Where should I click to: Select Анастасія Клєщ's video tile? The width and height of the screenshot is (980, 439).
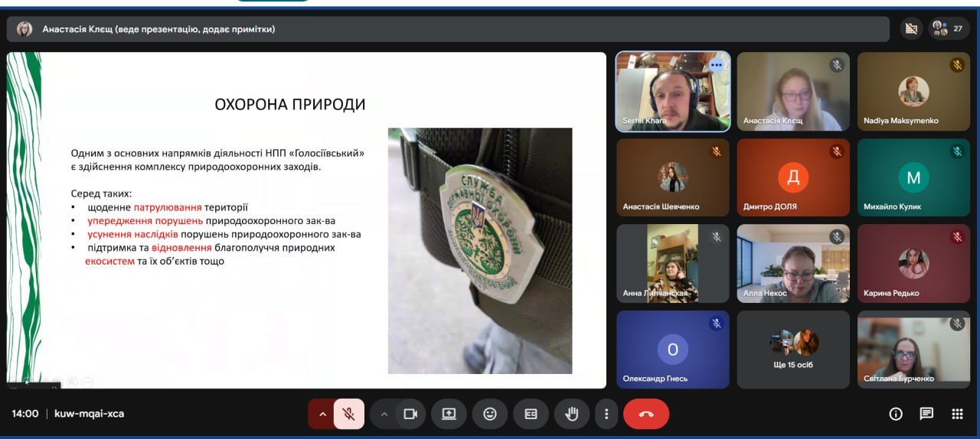(x=793, y=91)
